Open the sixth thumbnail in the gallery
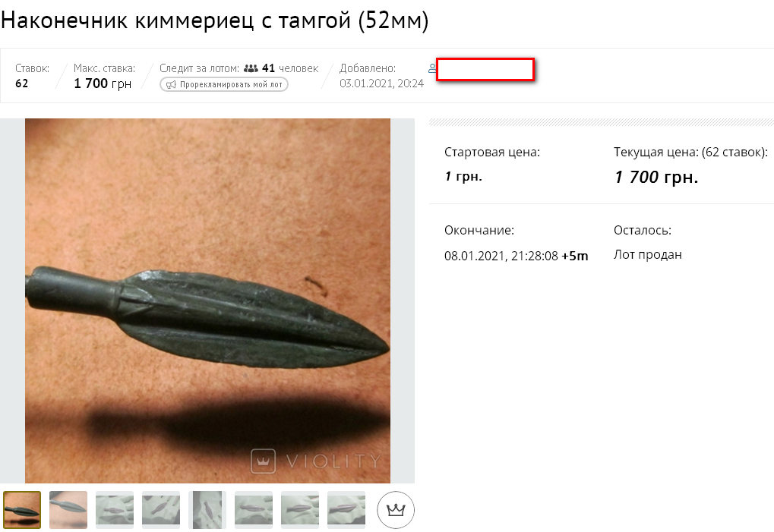The image size is (774, 532). [254, 510]
